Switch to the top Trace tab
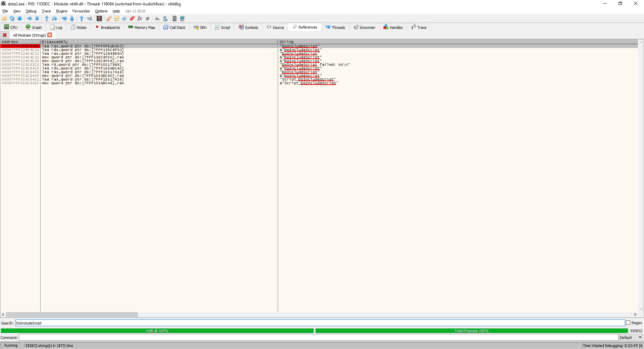This screenshot has width=644, height=349. tap(419, 27)
